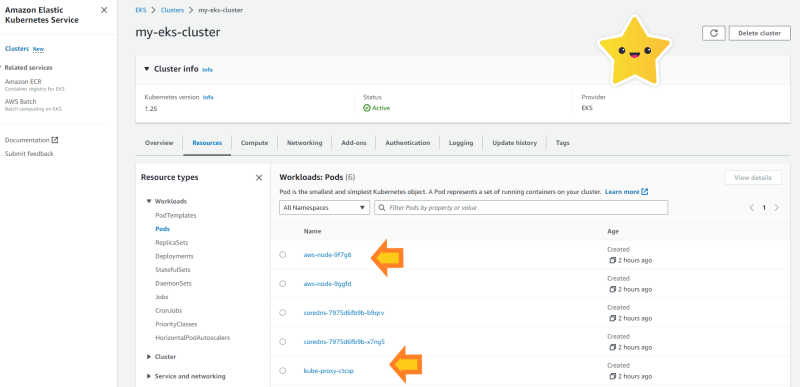Image resolution: width=800 pixels, height=387 pixels.
Task: Click search magnifier in pods filter
Action: tap(382, 208)
